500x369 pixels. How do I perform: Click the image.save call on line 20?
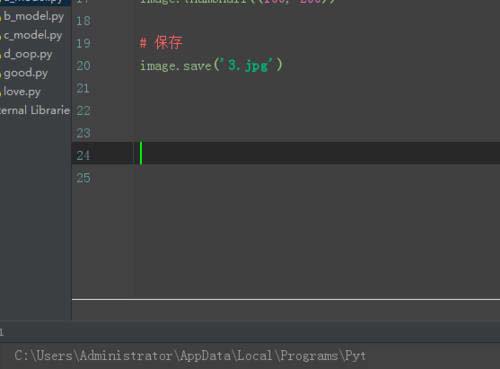click(x=211, y=65)
